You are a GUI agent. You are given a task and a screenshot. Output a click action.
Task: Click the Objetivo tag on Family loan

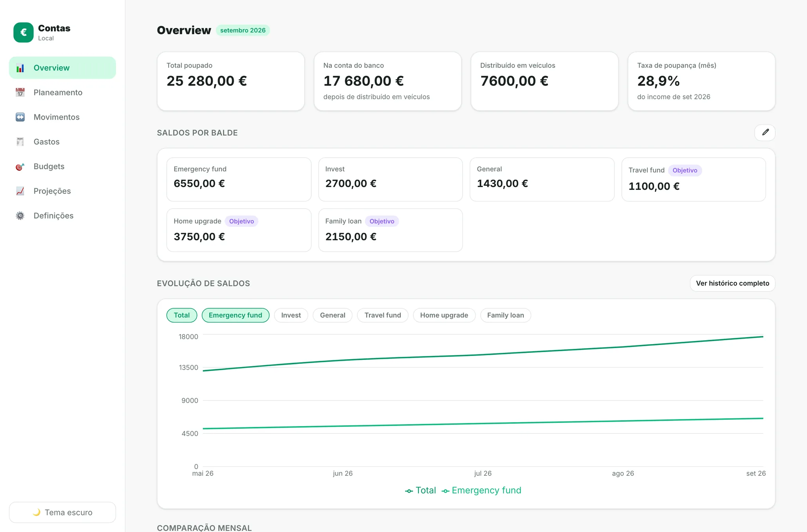[382, 221]
